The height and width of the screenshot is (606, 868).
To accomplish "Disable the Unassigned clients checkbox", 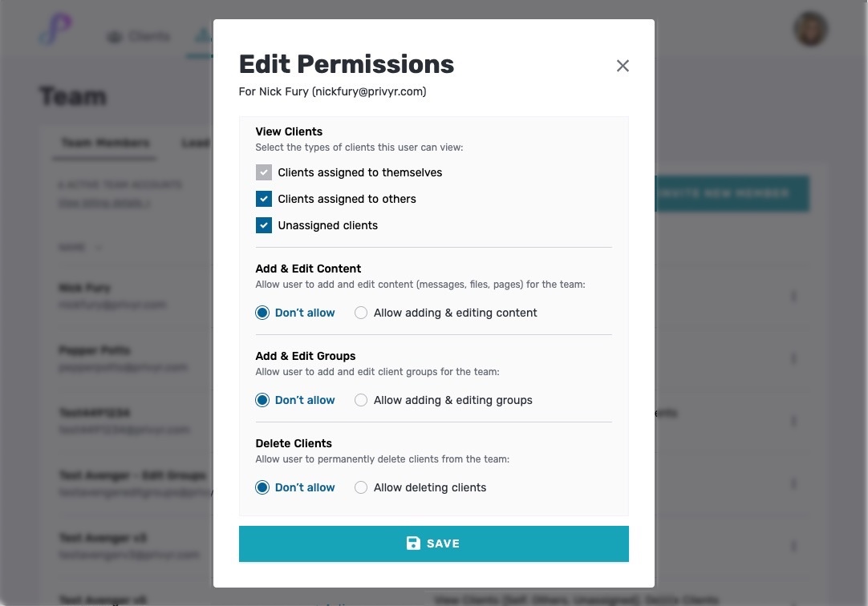I will click(x=264, y=225).
